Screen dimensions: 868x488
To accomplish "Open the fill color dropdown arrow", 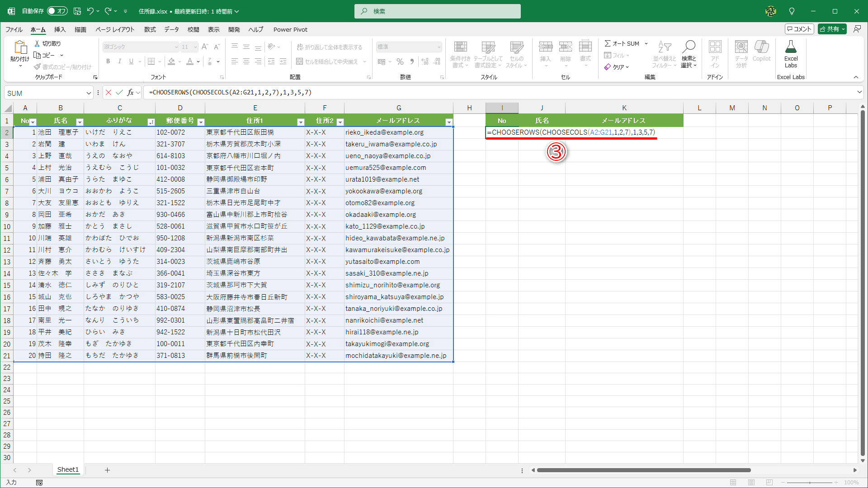I will point(179,61).
